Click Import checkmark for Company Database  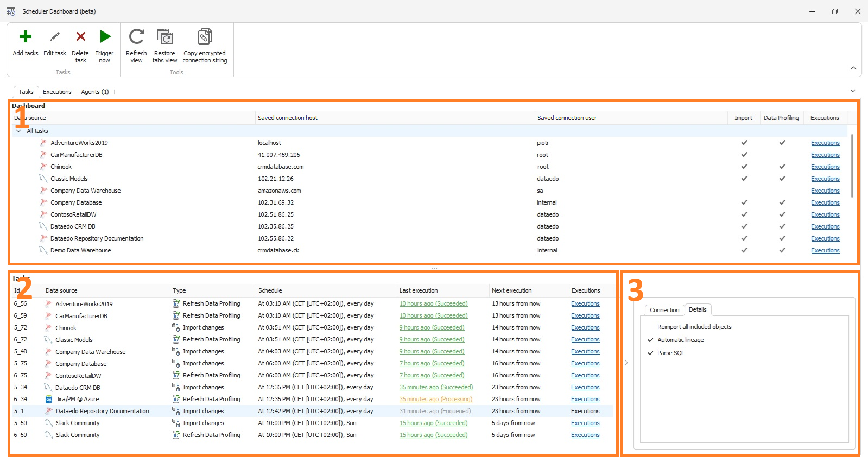[x=744, y=202]
